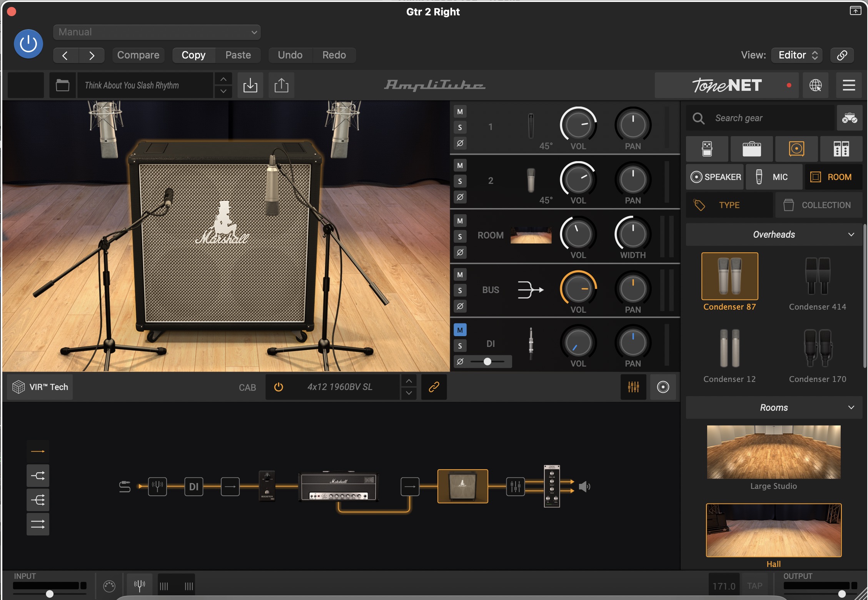Select the amp head gear category
Image resolution: width=868 pixels, height=600 pixels.
click(751, 149)
